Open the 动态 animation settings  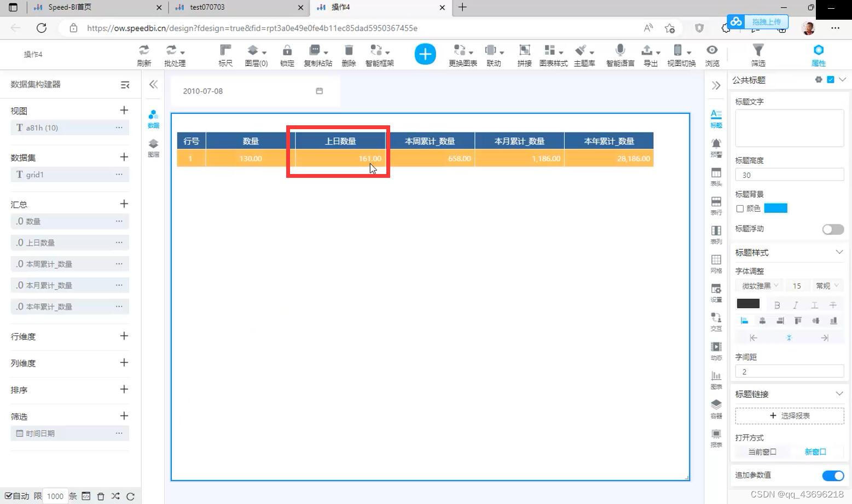click(716, 351)
